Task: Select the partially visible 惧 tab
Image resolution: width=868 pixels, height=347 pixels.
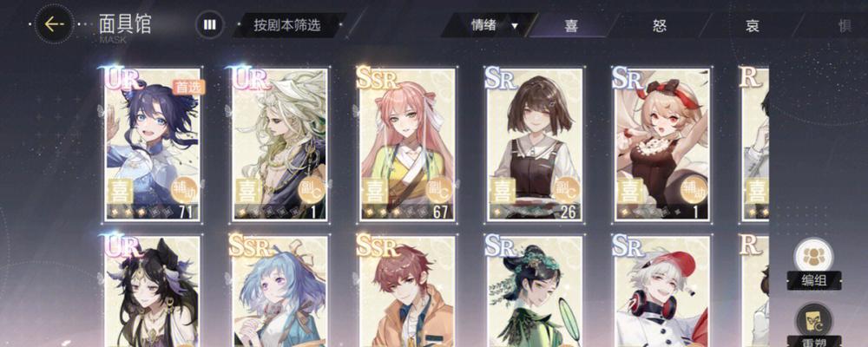Action: tap(844, 25)
